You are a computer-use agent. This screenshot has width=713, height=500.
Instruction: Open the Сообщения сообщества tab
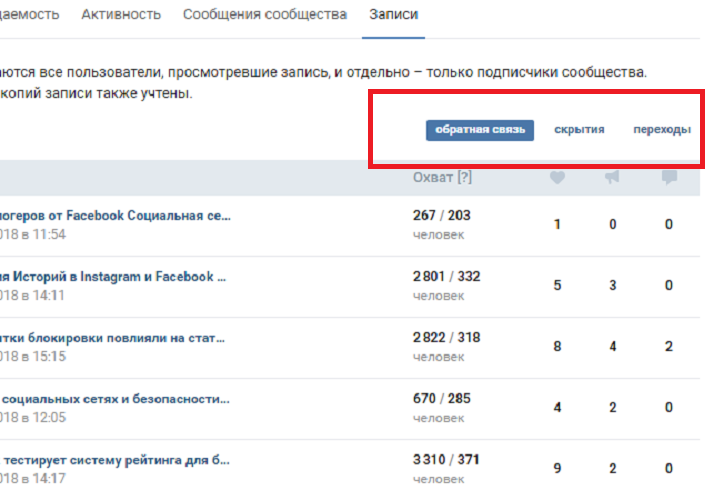[x=265, y=15]
